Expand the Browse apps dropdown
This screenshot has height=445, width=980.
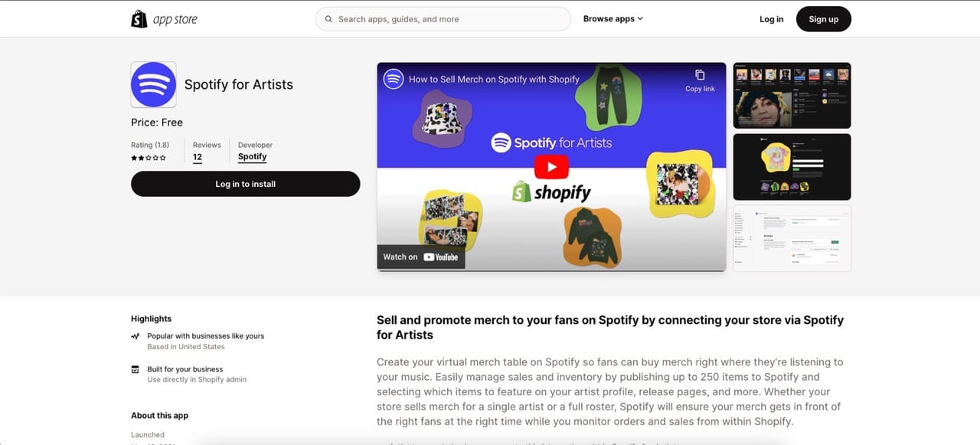coord(612,19)
